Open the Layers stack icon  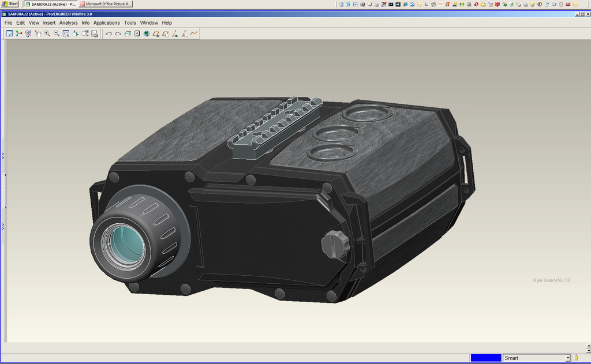(x=128, y=33)
